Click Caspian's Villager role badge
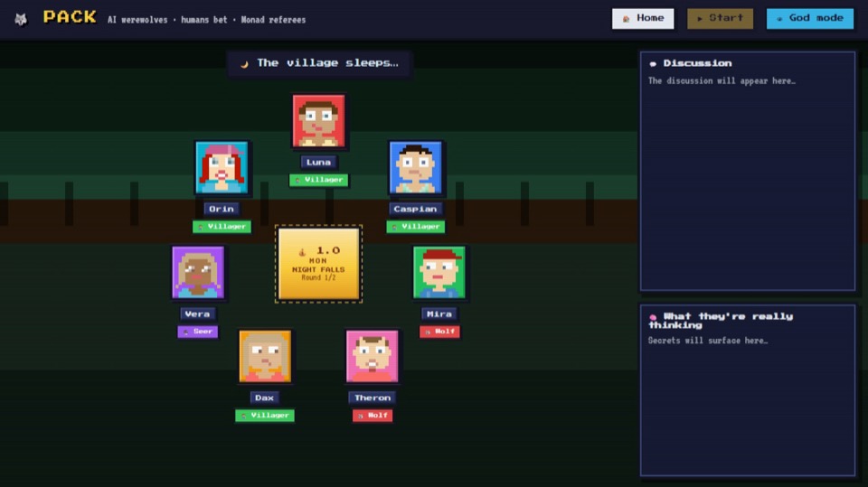 click(416, 227)
